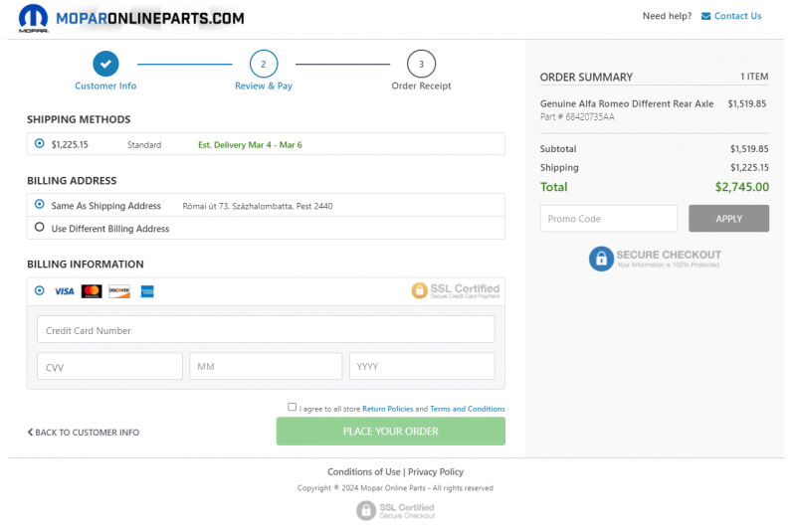Choose Same As Shipping Address radio
796x532 pixels.
[x=39, y=205]
